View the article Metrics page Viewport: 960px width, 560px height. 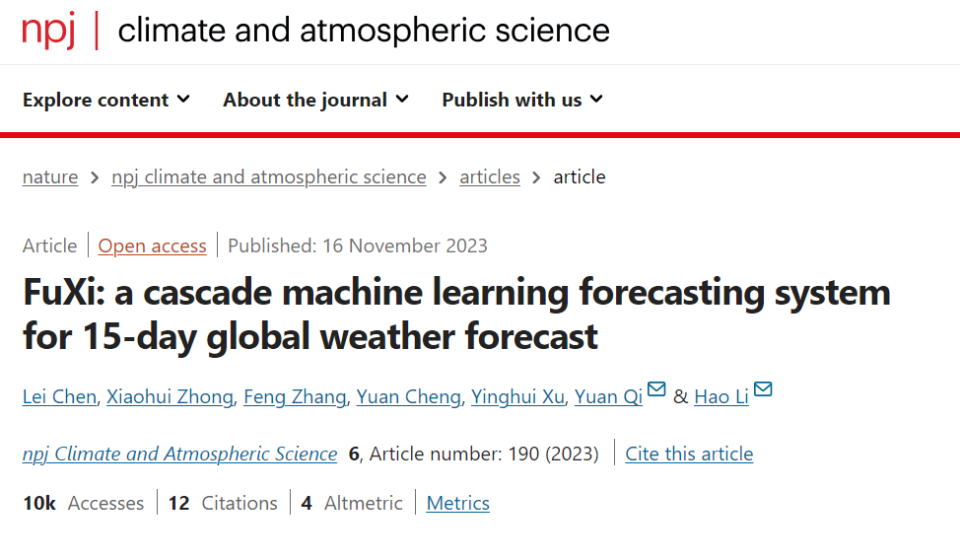pos(458,503)
